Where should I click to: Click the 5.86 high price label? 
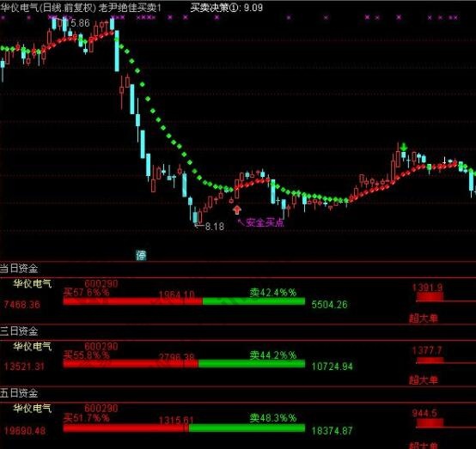(x=80, y=23)
